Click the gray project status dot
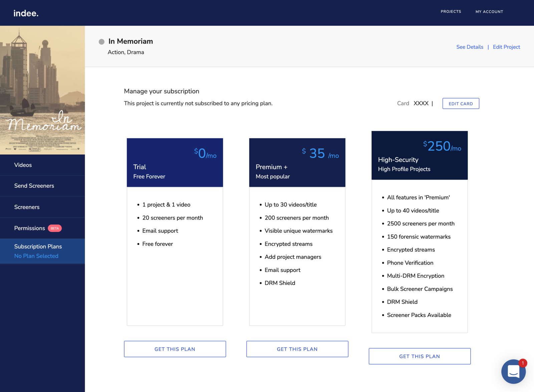 click(101, 42)
